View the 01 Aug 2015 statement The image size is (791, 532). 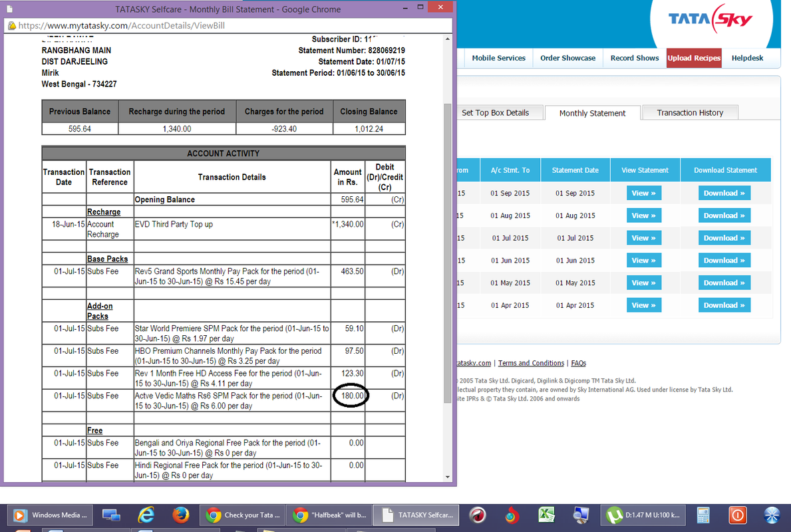pyautogui.click(x=644, y=215)
